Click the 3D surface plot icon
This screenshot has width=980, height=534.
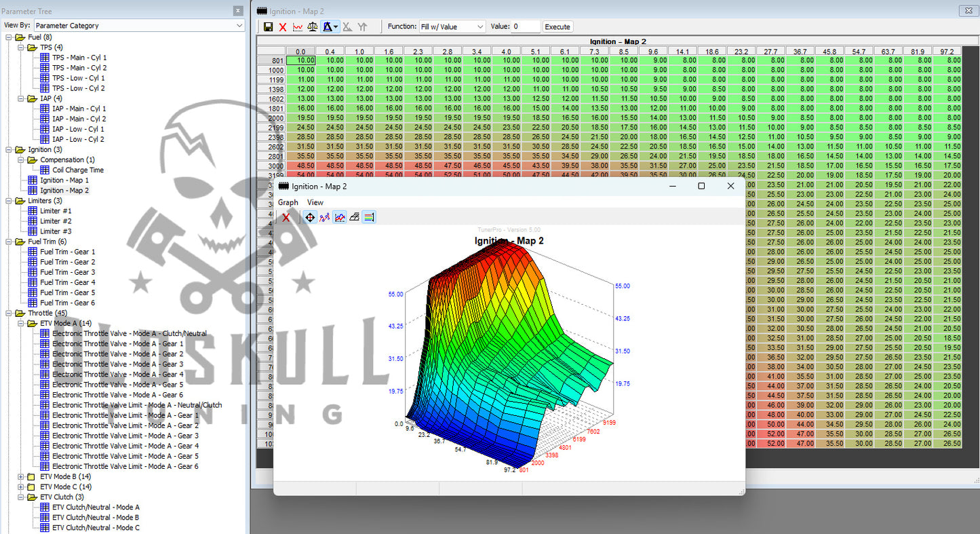[354, 217]
